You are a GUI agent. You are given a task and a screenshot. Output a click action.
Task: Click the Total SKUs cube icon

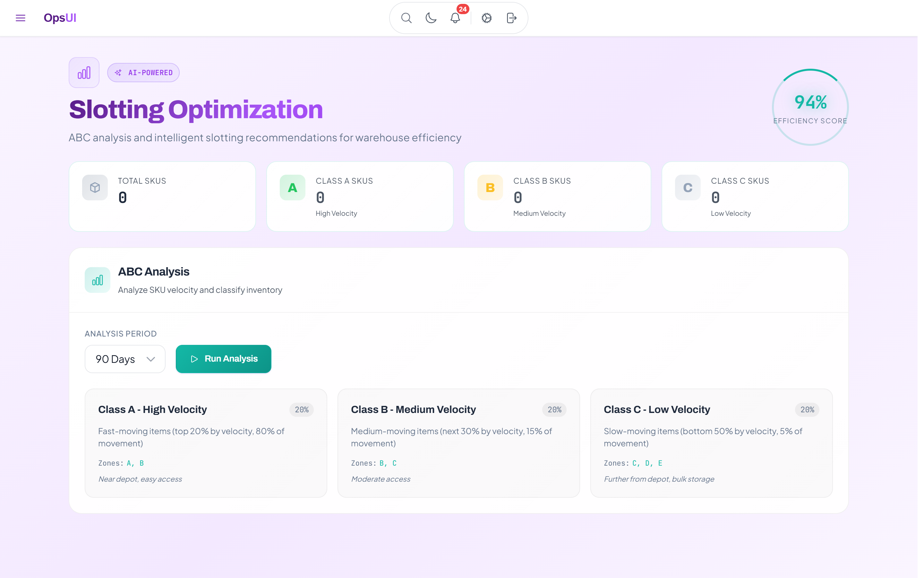point(95,188)
